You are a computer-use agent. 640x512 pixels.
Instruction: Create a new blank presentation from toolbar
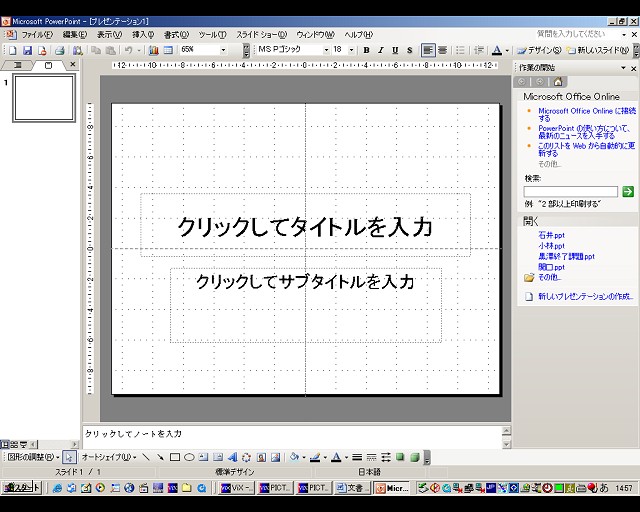pyautogui.click(x=13, y=50)
